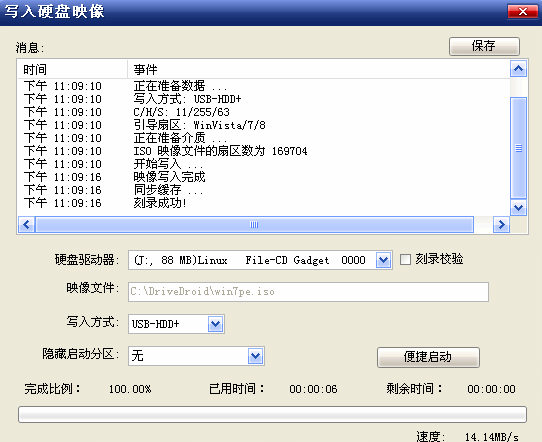This screenshot has width=542, height=442.
Task: Click the horizontal scrollbar thumb
Action: point(254,225)
